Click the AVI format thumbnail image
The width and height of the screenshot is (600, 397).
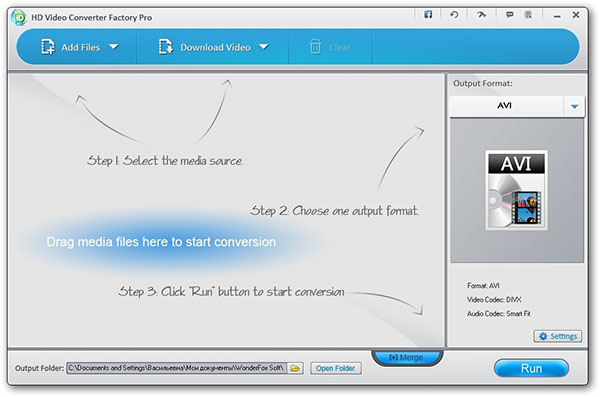click(516, 190)
